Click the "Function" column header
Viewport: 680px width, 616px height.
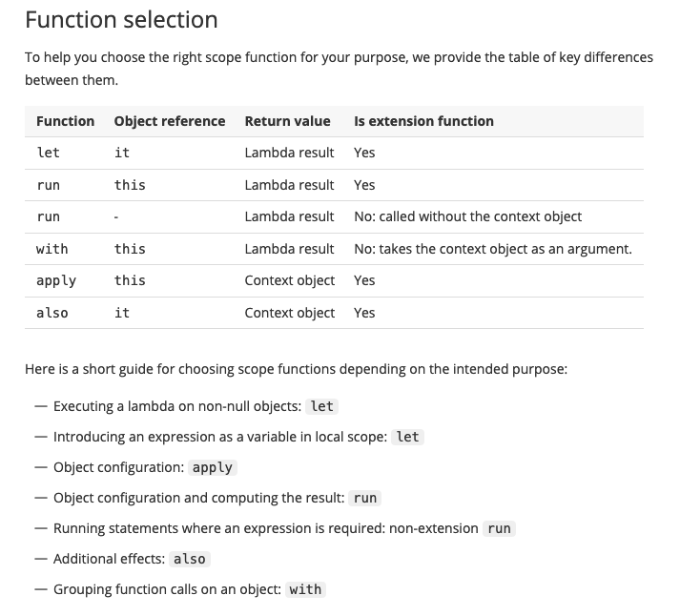pyautogui.click(x=65, y=121)
